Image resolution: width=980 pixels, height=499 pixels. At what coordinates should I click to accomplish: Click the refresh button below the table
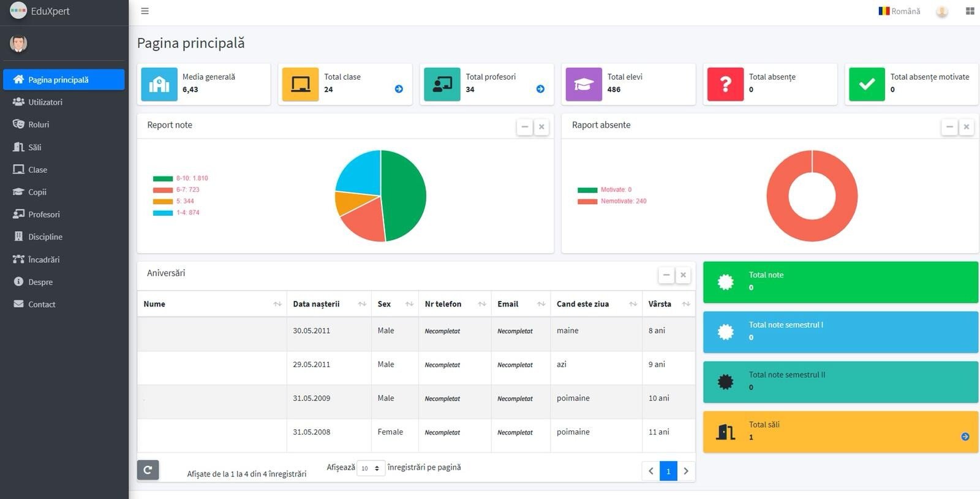pyautogui.click(x=148, y=470)
